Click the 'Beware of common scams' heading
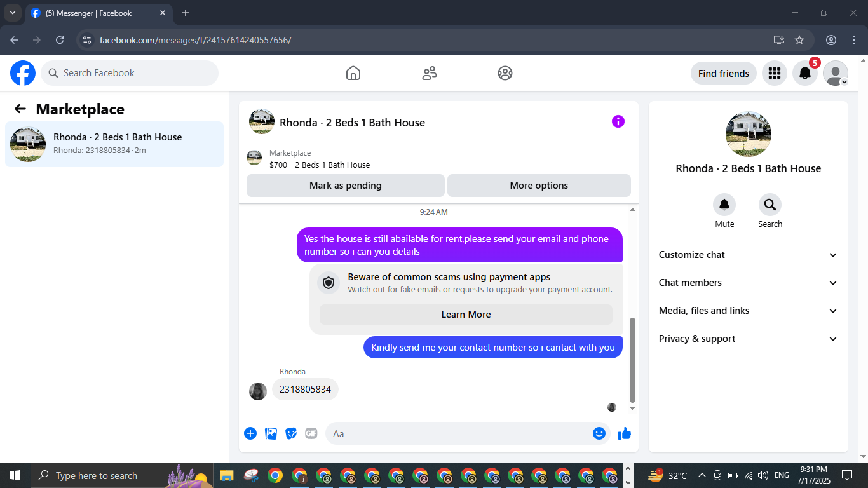The image size is (868, 488). pos(449,277)
